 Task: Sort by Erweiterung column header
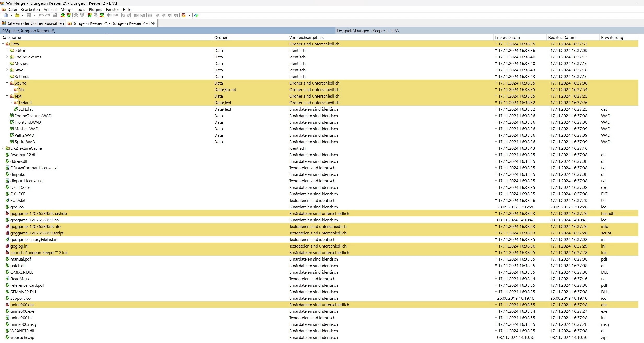619,37
